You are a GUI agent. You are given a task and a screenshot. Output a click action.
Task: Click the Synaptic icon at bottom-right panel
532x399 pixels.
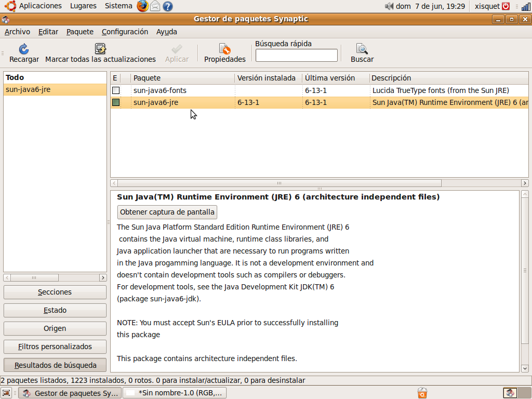pos(510,393)
